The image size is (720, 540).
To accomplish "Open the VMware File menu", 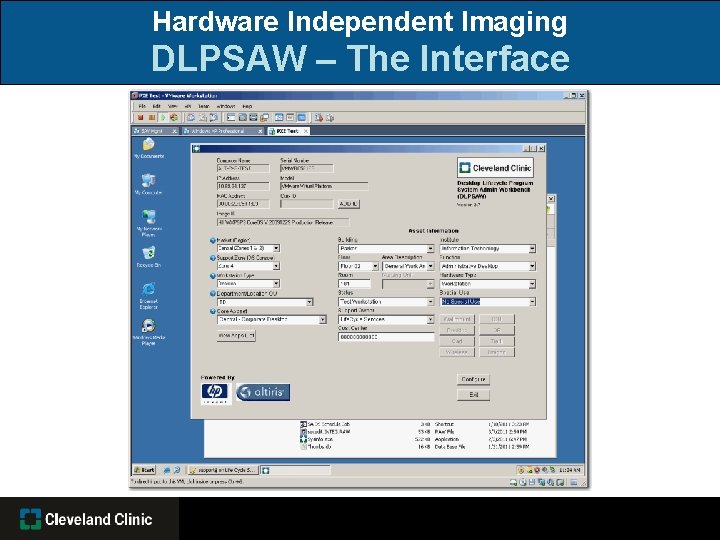I will [x=142, y=106].
